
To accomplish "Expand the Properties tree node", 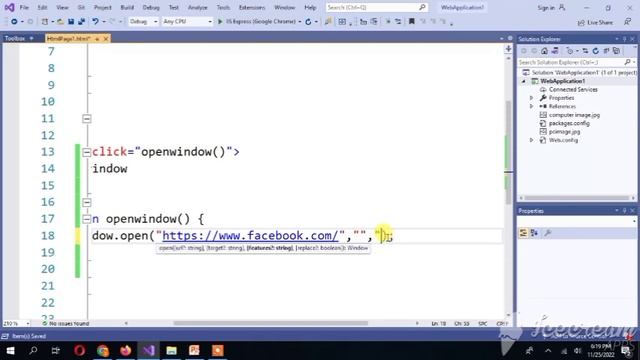I will click(x=531, y=98).
